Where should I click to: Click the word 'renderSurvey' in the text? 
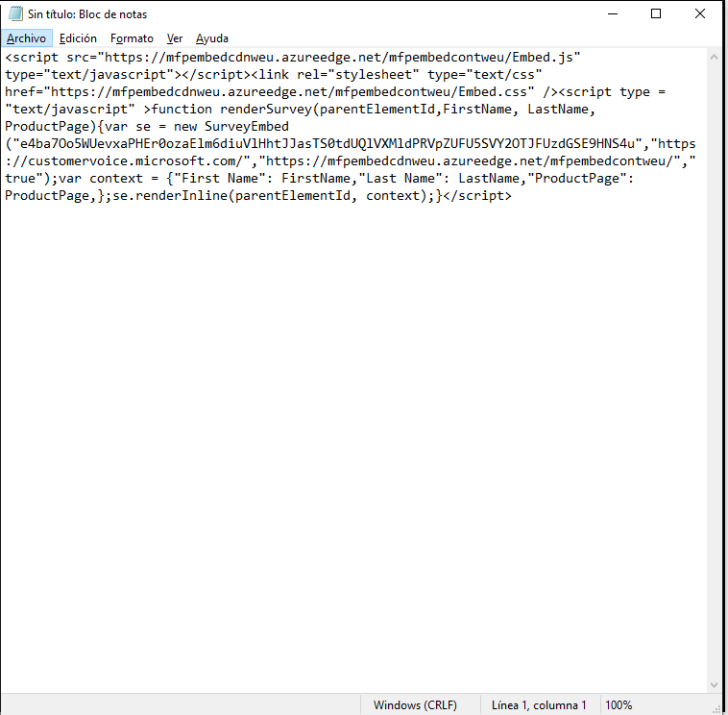266,110
